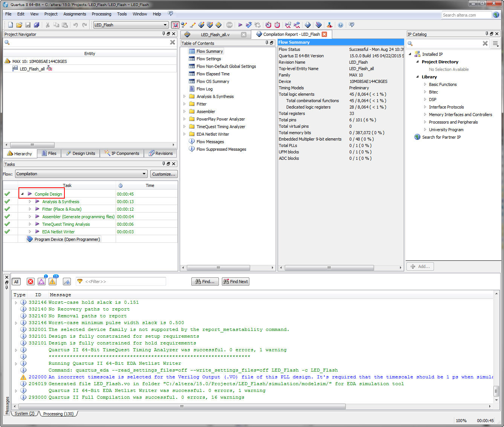The image size is (504, 427).
Task: Open the Tools menu
Action: point(122,14)
